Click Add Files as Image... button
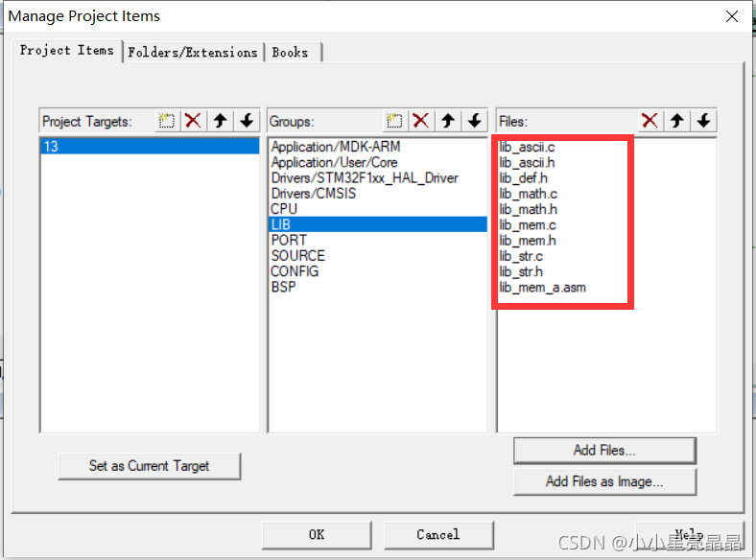 [x=604, y=481]
